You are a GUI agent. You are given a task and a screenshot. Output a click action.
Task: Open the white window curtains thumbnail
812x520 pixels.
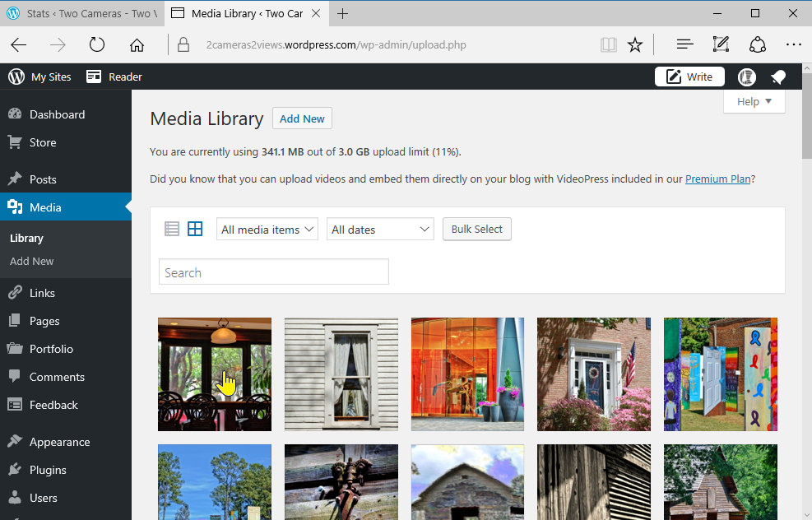click(x=341, y=374)
